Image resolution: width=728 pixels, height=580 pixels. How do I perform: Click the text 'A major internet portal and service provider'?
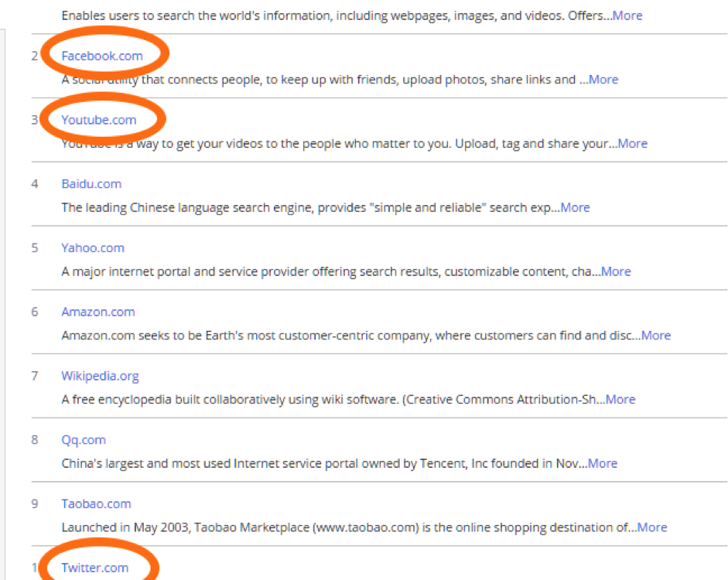click(x=185, y=271)
